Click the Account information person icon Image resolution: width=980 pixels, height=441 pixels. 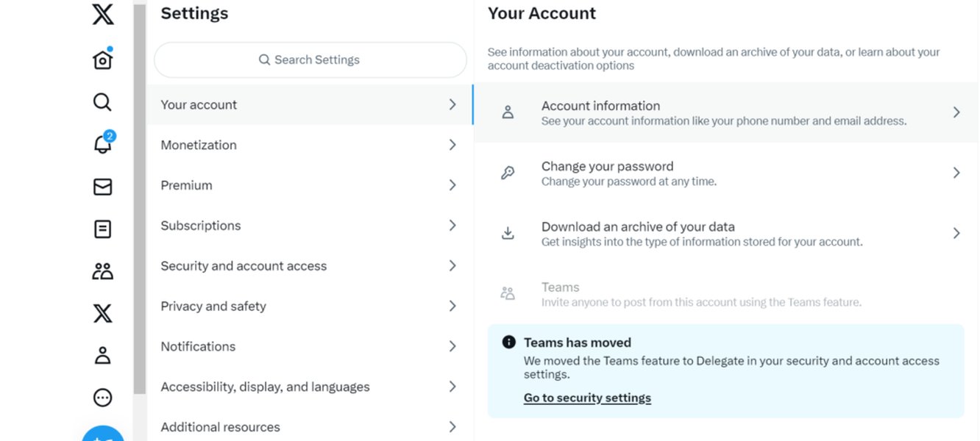point(508,112)
